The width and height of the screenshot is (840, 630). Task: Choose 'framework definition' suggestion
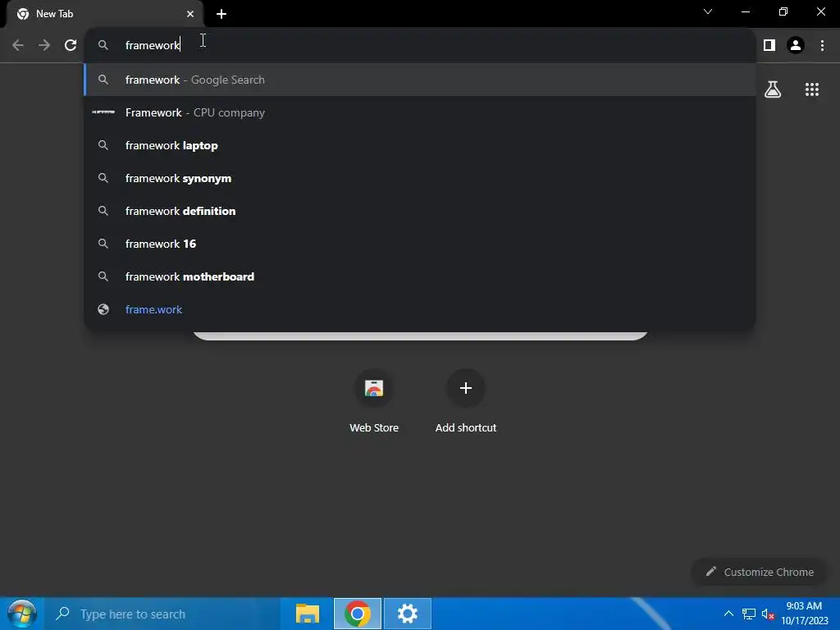[x=420, y=211]
